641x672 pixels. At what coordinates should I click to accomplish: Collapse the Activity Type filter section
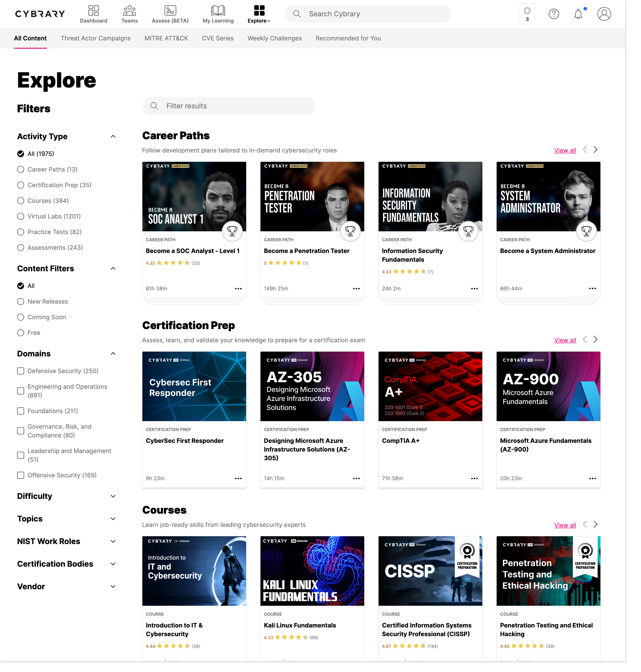(113, 136)
